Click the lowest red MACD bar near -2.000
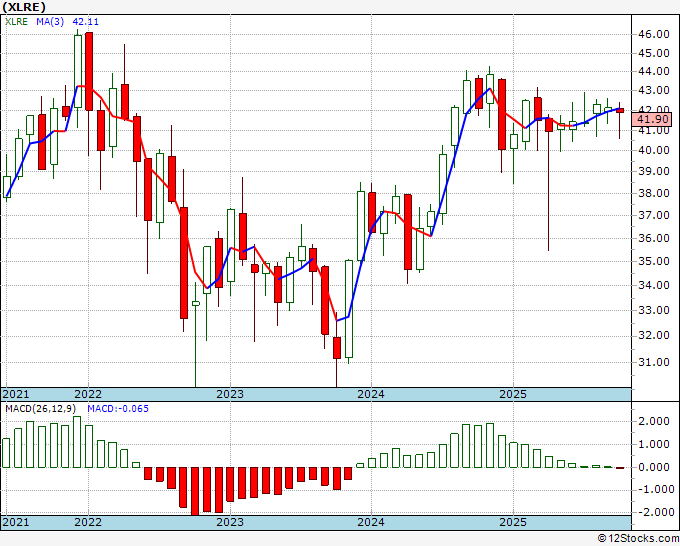This screenshot has width=680, height=546. point(195,491)
